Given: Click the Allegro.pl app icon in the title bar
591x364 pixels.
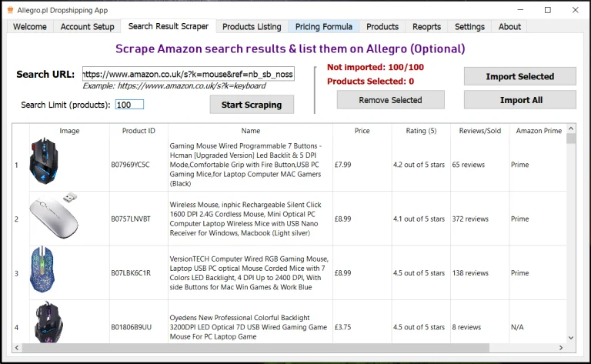Looking at the screenshot, I should pyautogui.click(x=11, y=10).
